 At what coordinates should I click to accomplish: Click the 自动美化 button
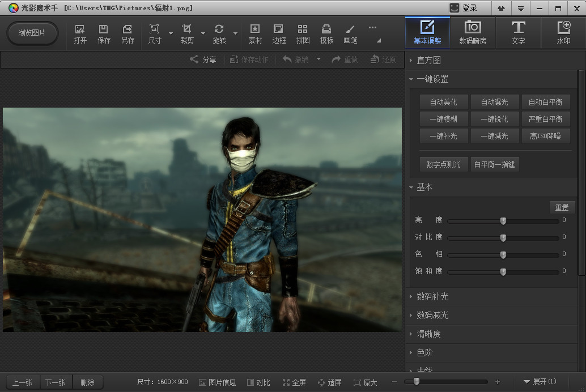(443, 102)
